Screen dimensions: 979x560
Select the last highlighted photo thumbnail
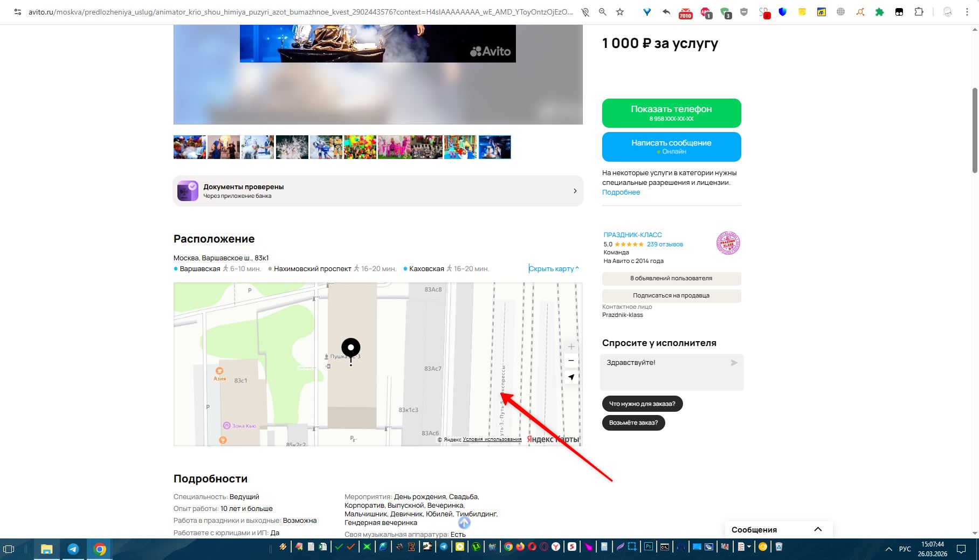[495, 147]
